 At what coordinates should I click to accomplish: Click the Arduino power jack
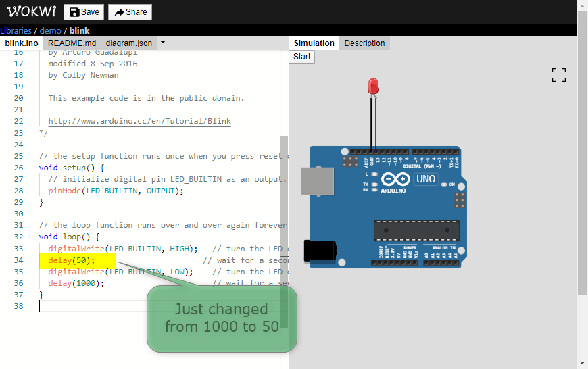[x=320, y=251]
